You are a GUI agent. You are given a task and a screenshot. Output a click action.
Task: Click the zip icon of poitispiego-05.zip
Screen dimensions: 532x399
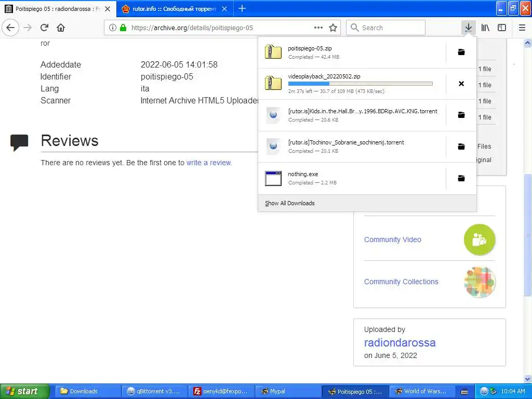(273, 52)
